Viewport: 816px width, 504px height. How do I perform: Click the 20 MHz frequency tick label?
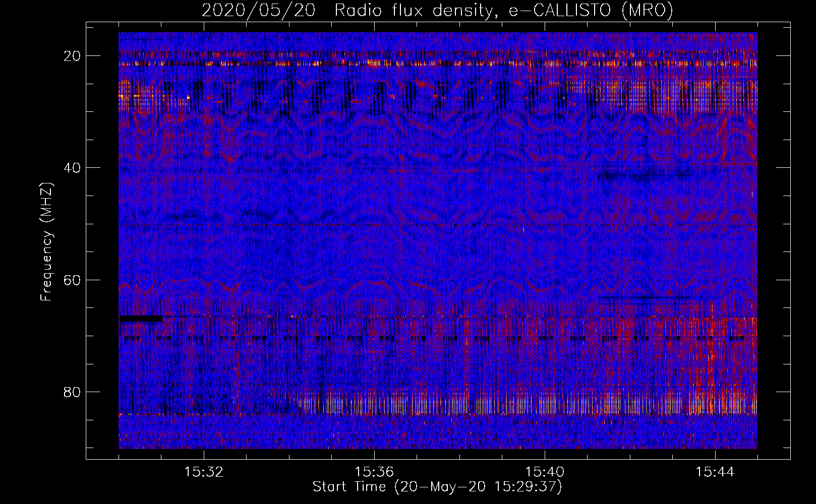point(72,56)
